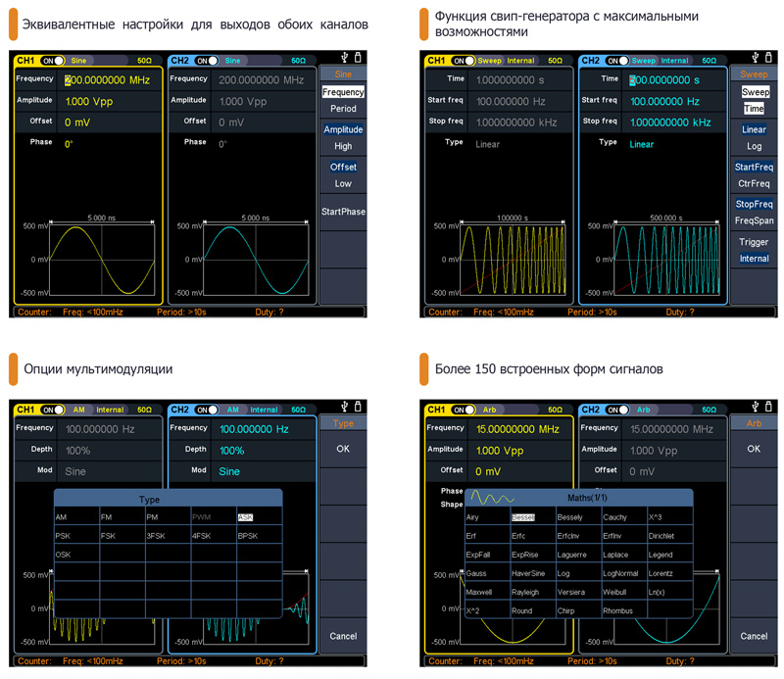Viewport: 784px width, 679px height.
Task: Toggle CH1 ON switch in the Arb screen
Action: [x=463, y=410]
